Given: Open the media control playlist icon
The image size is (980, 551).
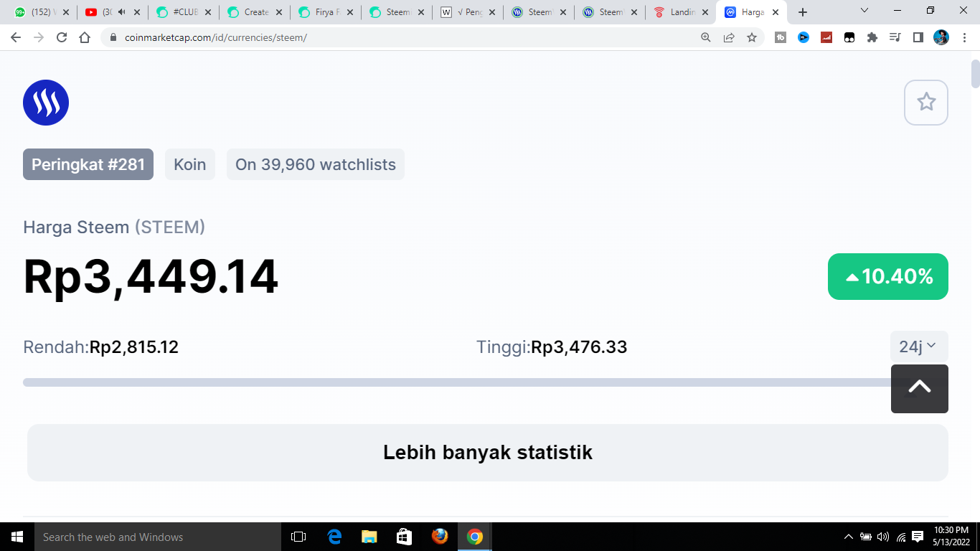Looking at the screenshot, I should [x=895, y=37].
